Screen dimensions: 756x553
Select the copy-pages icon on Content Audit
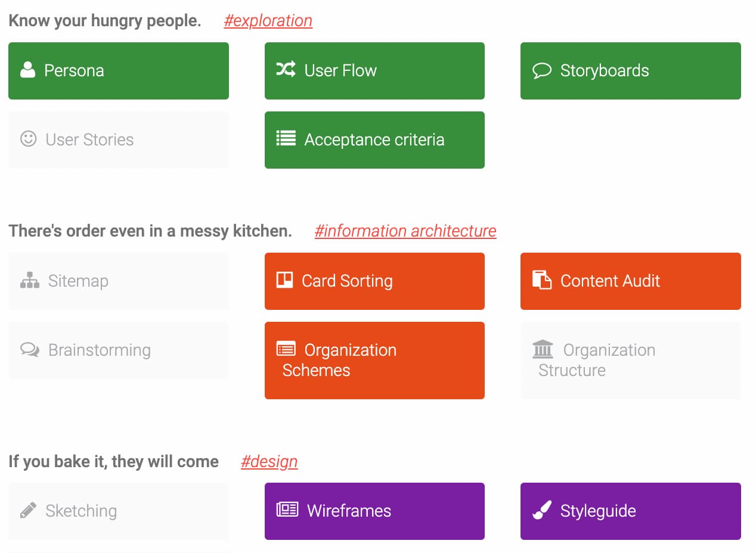(x=542, y=281)
